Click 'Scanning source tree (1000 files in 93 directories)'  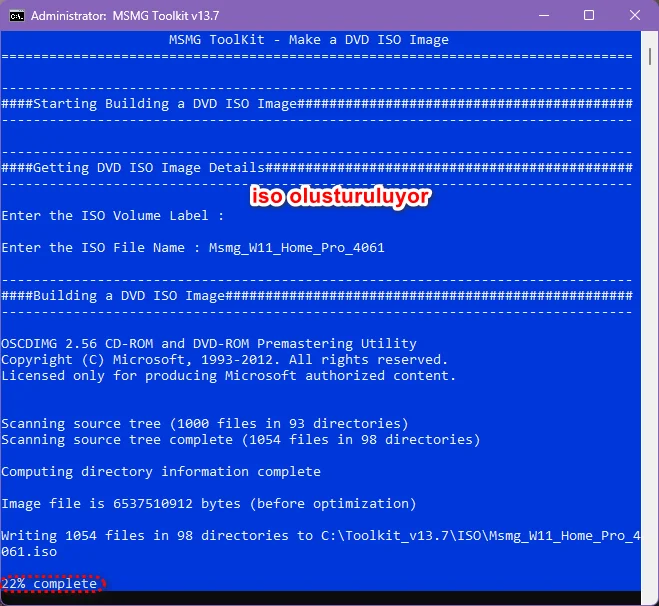(205, 424)
